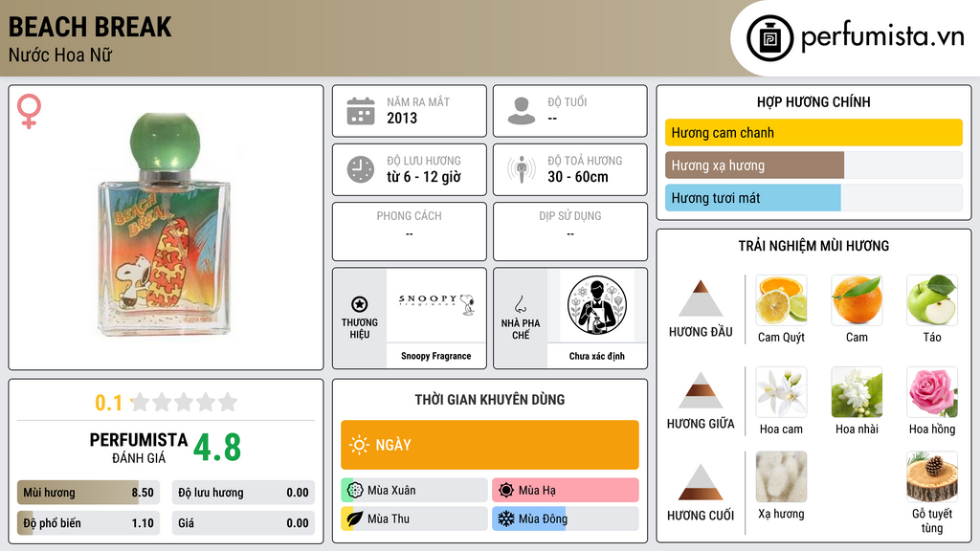Click the pink female gender symbol icon
The height and width of the screenshot is (551, 980).
coord(29,111)
